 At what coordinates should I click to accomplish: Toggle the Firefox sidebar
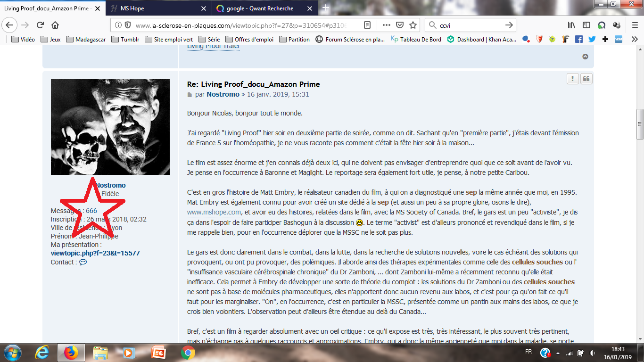pos(586,25)
